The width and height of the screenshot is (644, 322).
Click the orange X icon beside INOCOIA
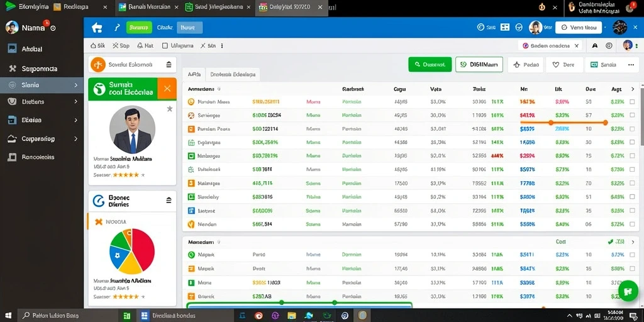(x=99, y=222)
